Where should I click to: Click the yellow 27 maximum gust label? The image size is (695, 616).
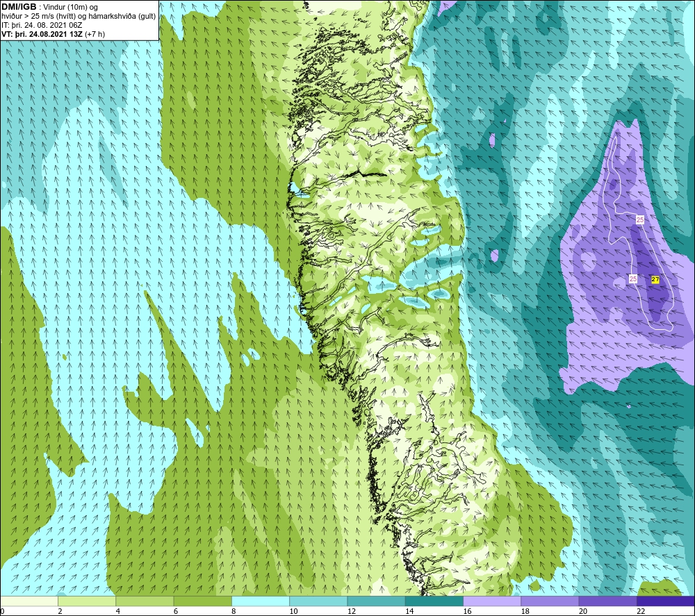coord(655,279)
